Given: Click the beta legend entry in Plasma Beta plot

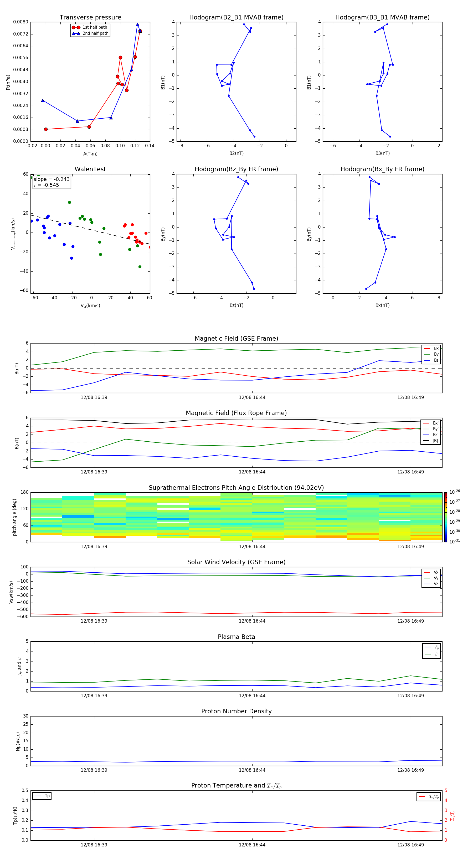Looking at the screenshot, I should click(431, 654).
